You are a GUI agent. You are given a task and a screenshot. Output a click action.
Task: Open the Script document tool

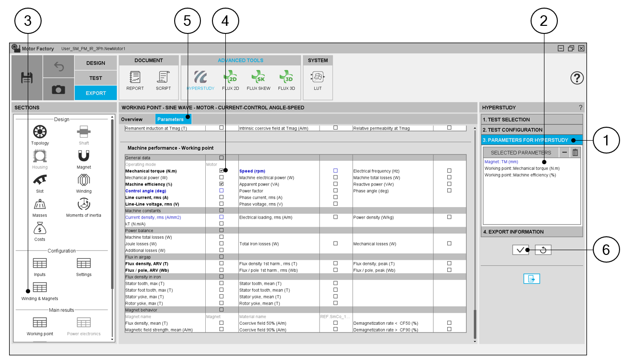[x=163, y=80]
